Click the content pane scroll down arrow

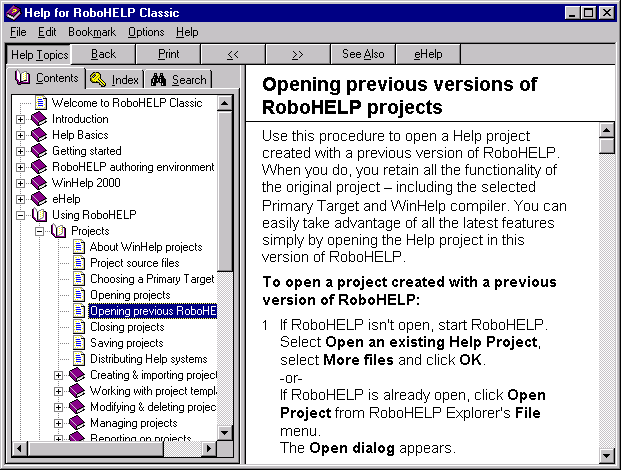point(606,455)
